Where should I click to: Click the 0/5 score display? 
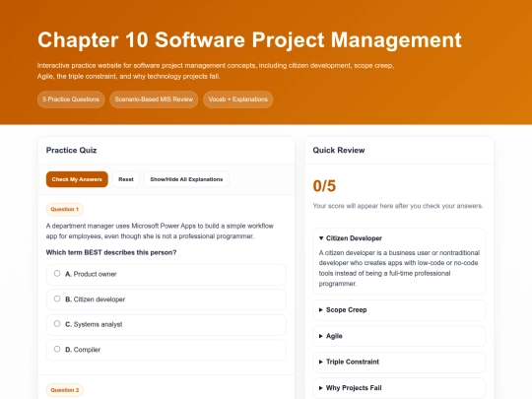click(x=324, y=186)
